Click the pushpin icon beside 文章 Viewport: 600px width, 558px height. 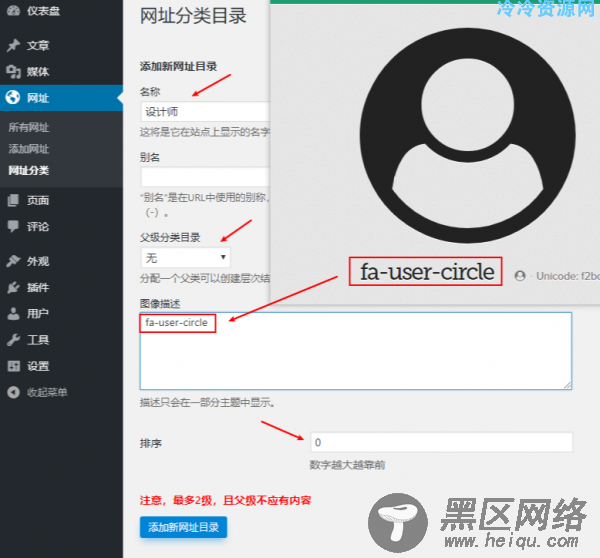pos(13,45)
